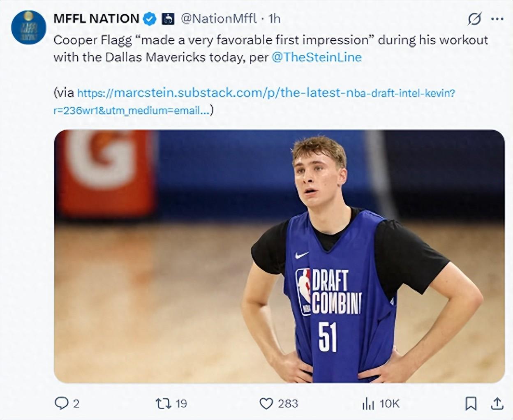Click the reply speech bubble icon
The height and width of the screenshot is (420, 513).
coord(61,403)
